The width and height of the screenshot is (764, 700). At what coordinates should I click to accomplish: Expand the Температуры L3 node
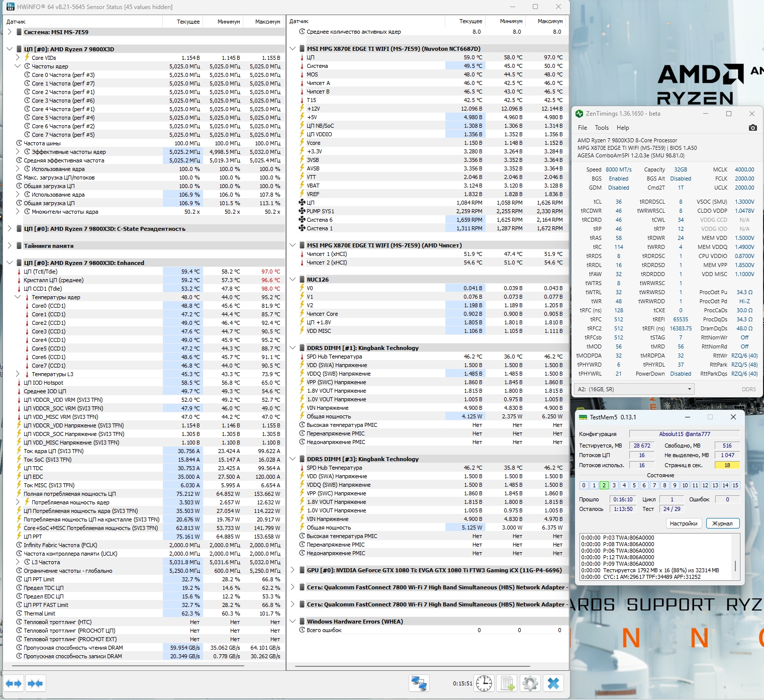pos(18,374)
